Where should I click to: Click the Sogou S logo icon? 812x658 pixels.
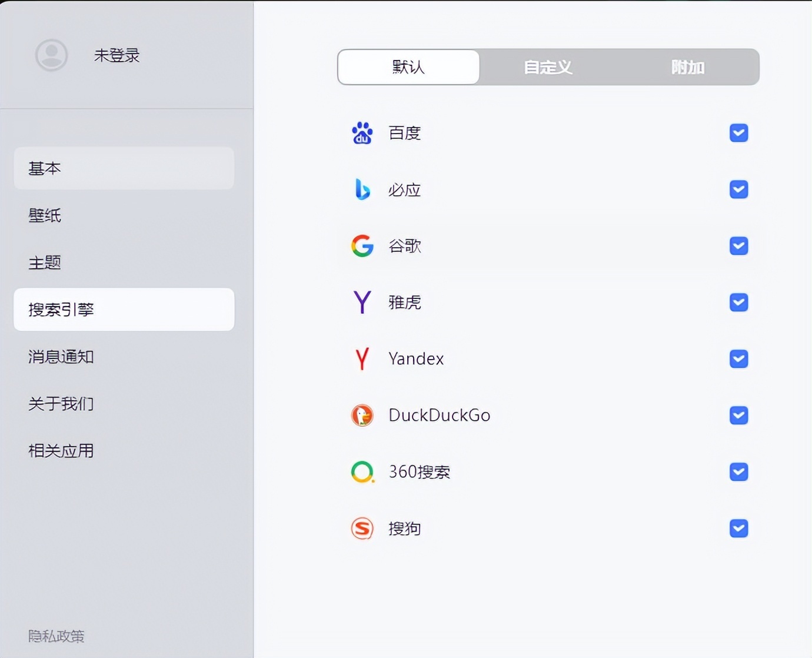click(x=362, y=529)
